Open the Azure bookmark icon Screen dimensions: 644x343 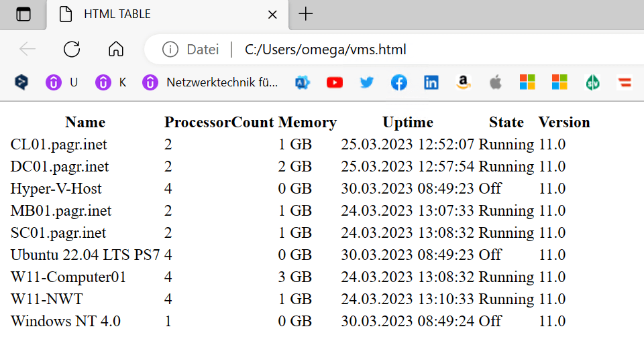pos(303,82)
